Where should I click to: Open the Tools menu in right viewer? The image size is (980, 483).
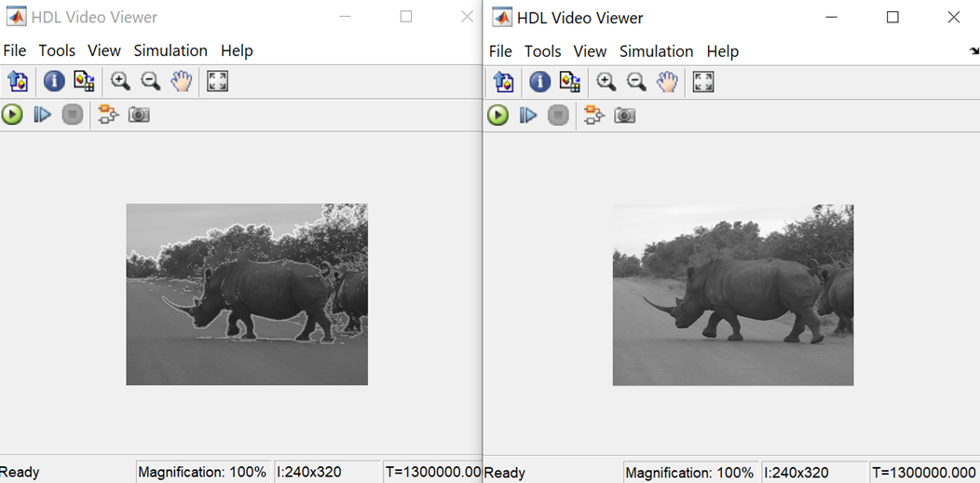pyautogui.click(x=542, y=51)
